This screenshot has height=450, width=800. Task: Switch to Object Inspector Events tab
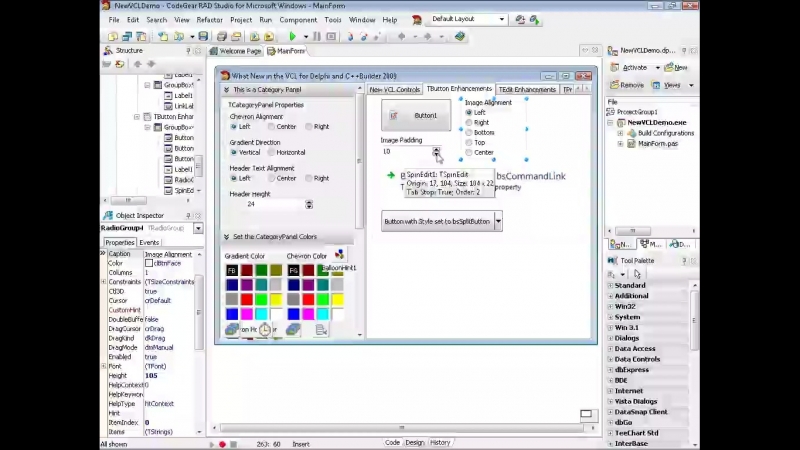(x=149, y=243)
